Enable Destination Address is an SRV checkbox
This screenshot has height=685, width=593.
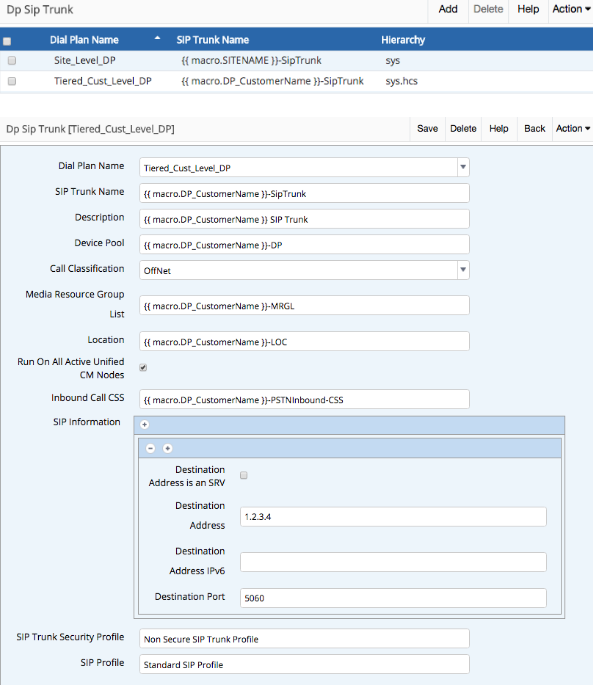(x=244, y=475)
